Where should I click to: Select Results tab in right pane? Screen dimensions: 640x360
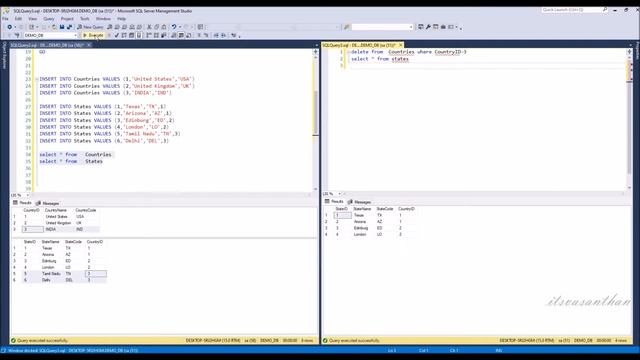click(334, 202)
